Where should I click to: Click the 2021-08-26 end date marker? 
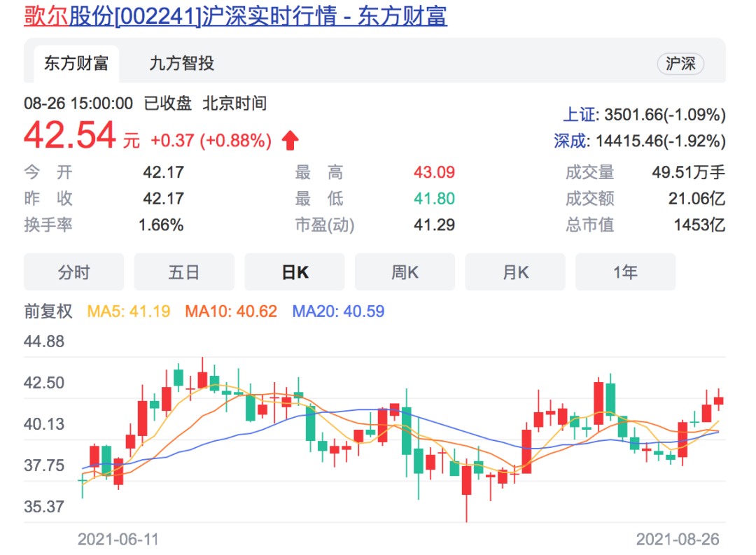pos(677,540)
